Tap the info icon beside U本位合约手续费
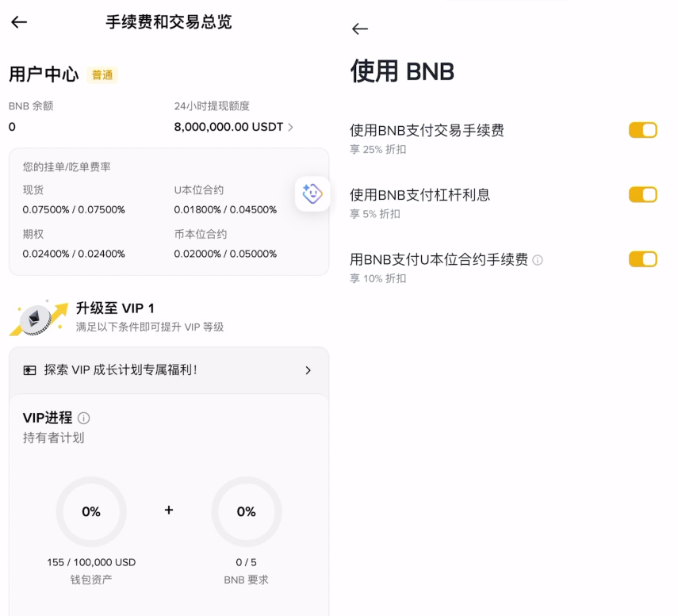The width and height of the screenshot is (678, 616). click(538, 260)
